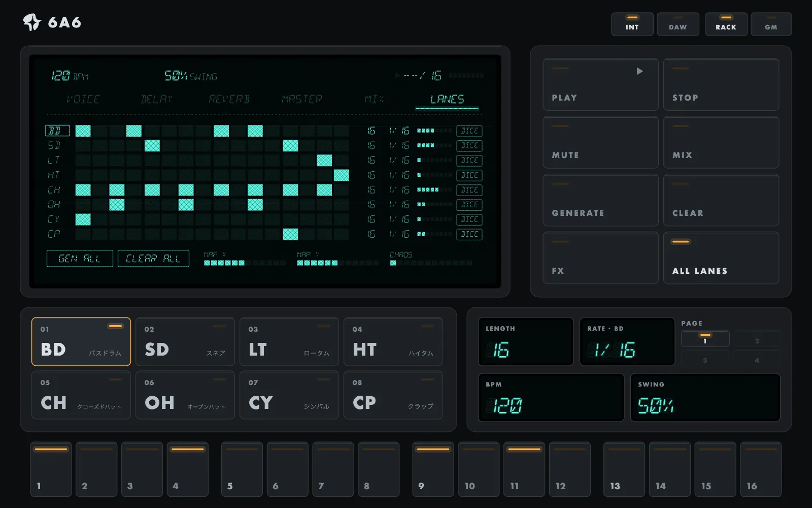Click the FX pad
This screenshot has height=508, width=812.
pyautogui.click(x=600, y=258)
